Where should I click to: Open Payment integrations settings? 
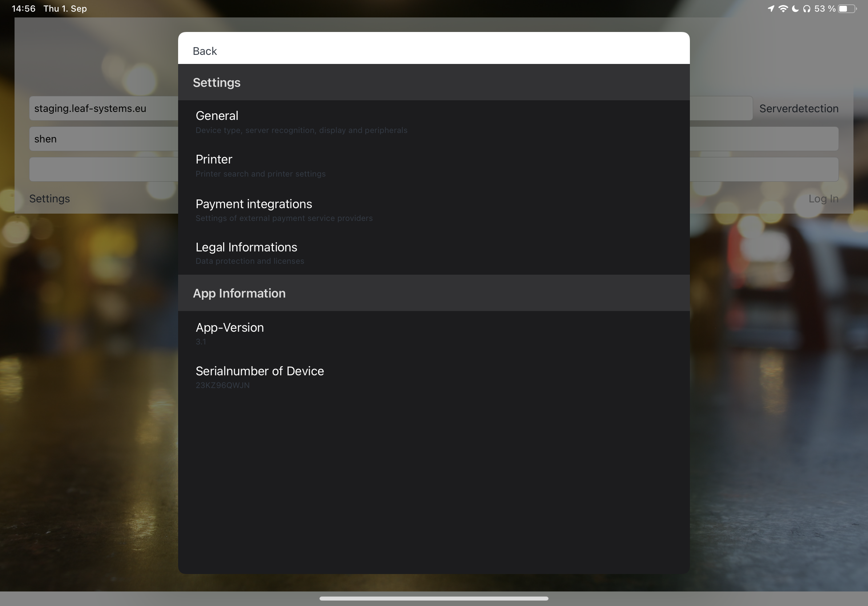pos(254,204)
